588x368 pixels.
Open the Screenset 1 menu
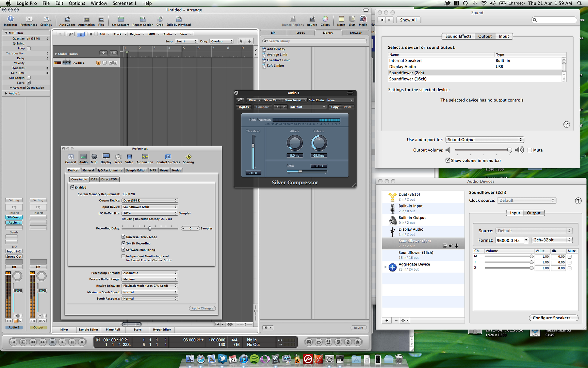pos(125,3)
